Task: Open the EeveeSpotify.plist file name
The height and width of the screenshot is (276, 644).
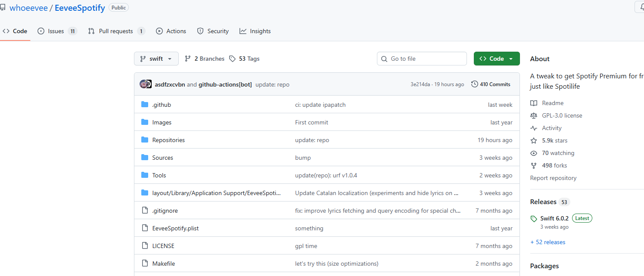Action: (175, 228)
